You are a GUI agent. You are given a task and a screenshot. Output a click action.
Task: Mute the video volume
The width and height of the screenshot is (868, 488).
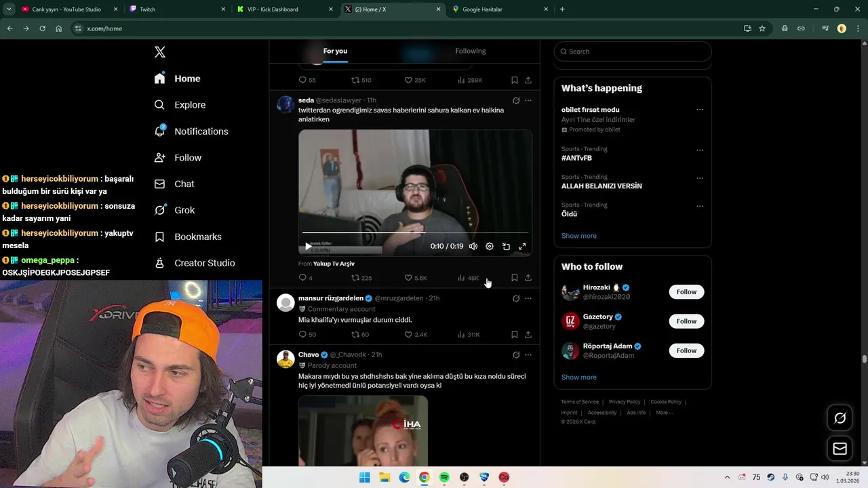[x=473, y=247]
